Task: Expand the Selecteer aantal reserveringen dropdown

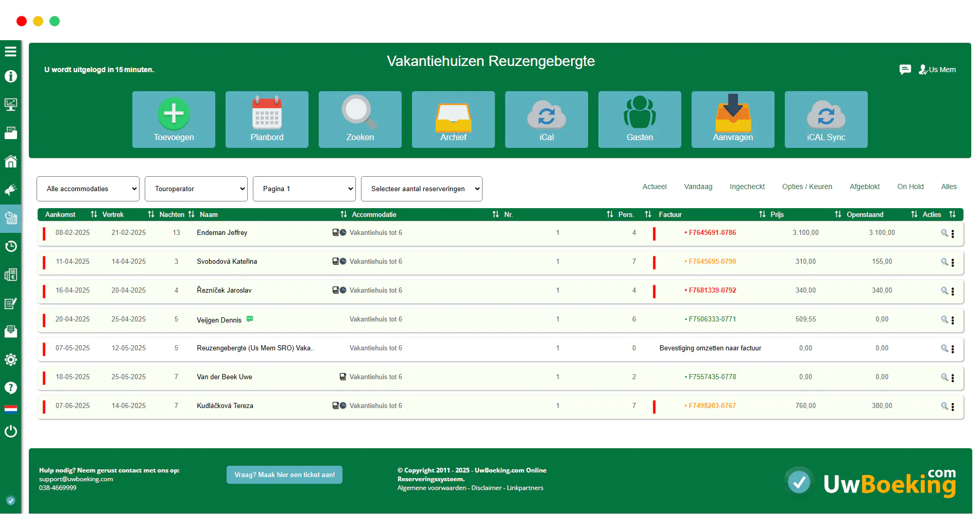Action: tap(421, 189)
